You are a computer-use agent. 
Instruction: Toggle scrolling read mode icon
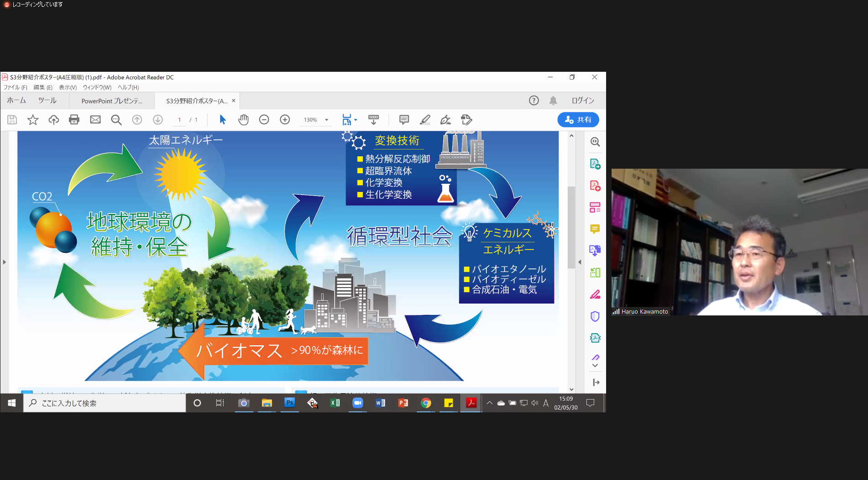click(373, 120)
